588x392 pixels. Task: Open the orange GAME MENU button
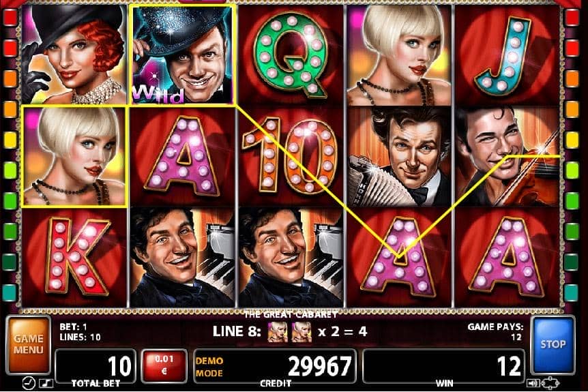[x=29, y=344]
